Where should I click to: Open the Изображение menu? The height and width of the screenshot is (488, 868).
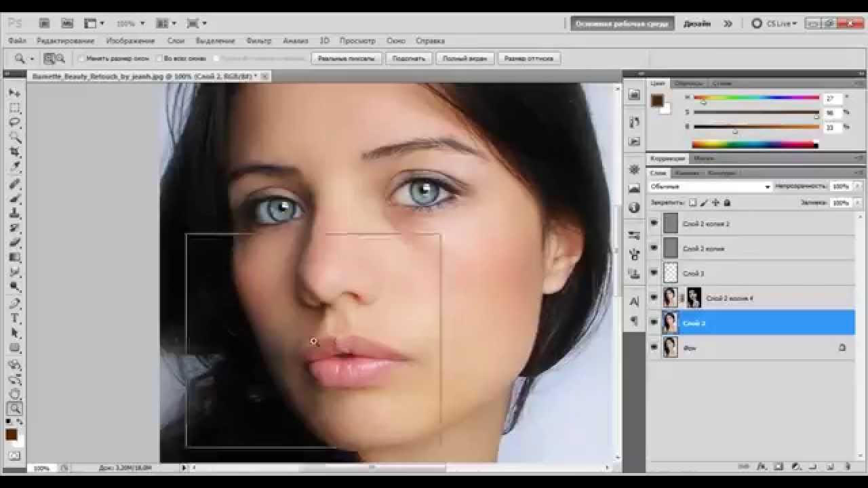130,41
